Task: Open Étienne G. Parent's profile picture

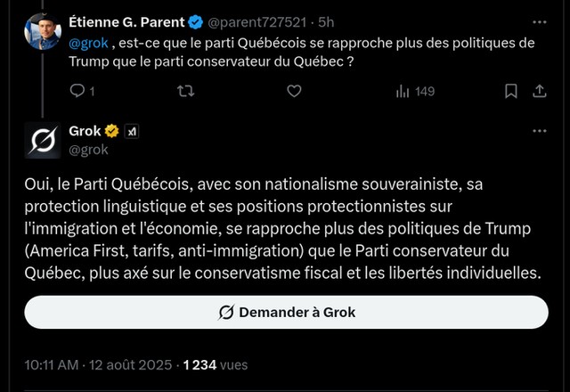Action: tap(42, 31)
